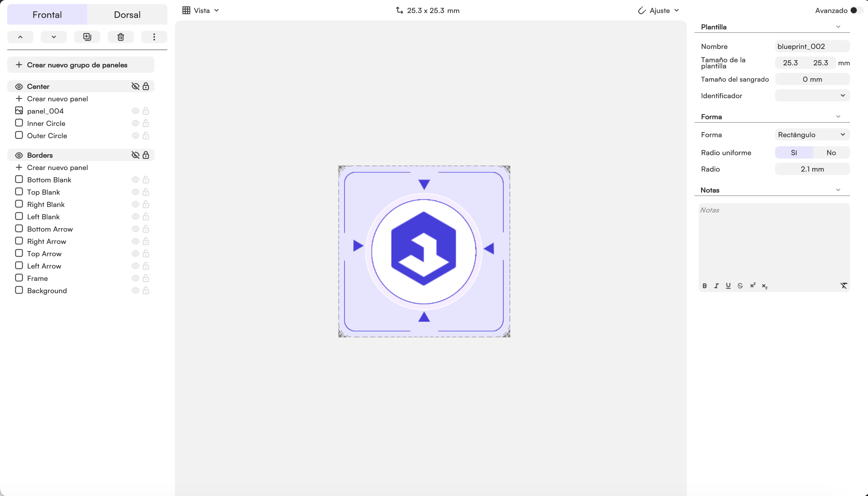Hide all panels in Borders group
Image resolution: width=868 pixels, height=496 pixels.
[x=136, y=155]
